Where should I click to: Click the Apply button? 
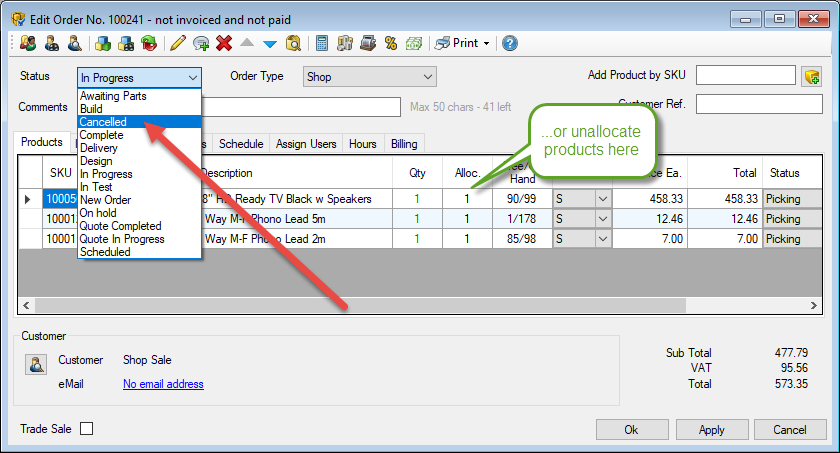[x=711, y=429]
